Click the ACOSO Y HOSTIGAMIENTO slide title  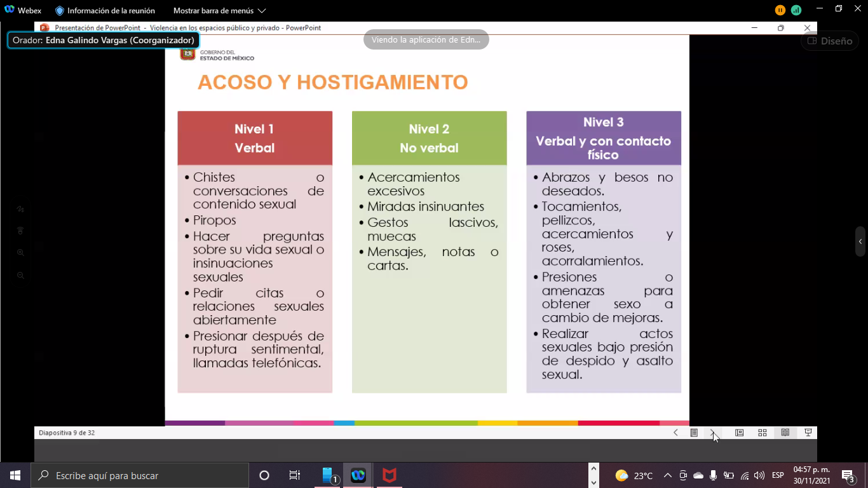(x=333, y=83)
